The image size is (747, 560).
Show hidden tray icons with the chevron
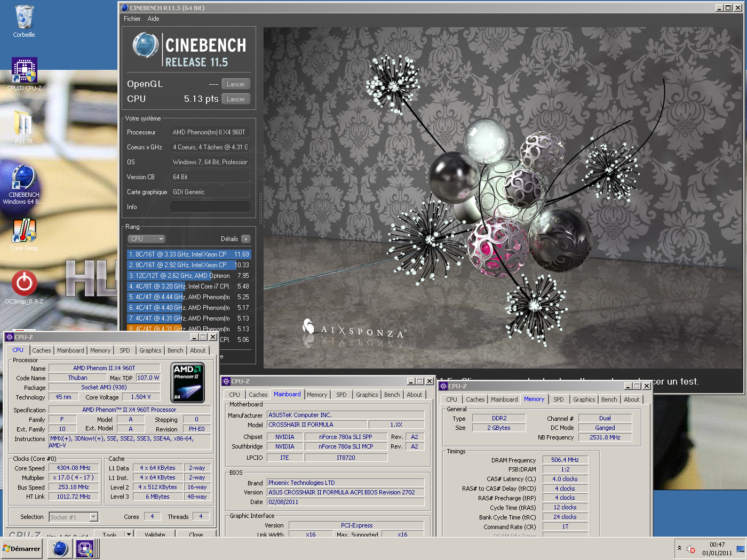(x=679, y=548)
